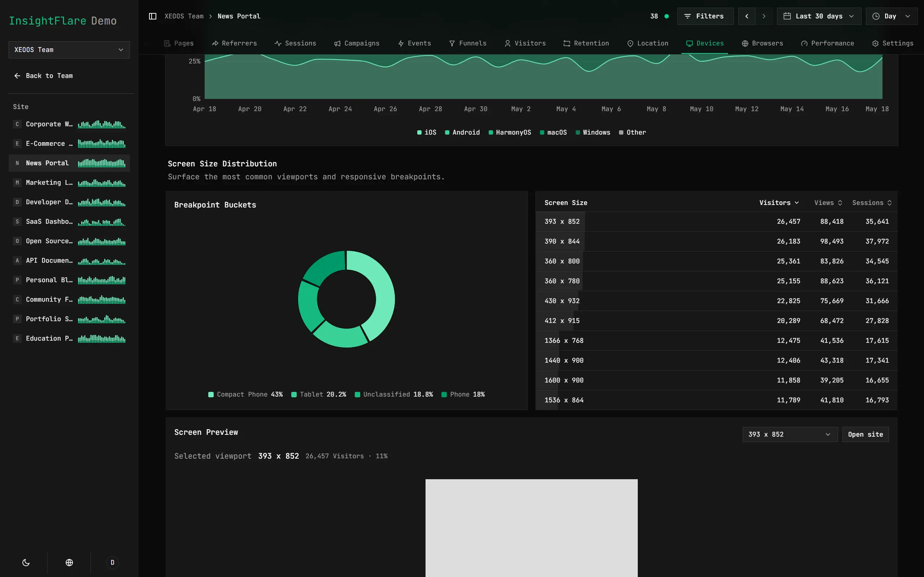
Task: Open the InsightFlare Demo logo link
Action: [x=62, y=21]
